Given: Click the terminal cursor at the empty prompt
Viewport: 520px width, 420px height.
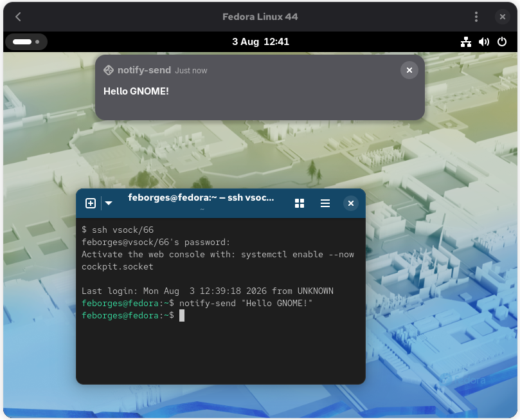Looking at the screenshot, I should [182, 316].
